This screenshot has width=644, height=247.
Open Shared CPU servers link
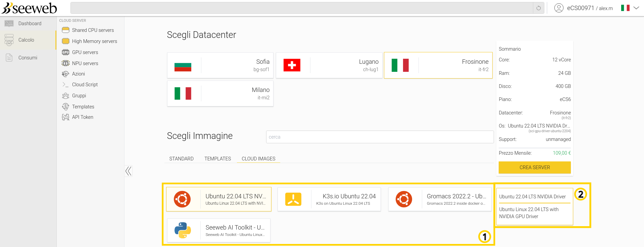pos(93,30)
